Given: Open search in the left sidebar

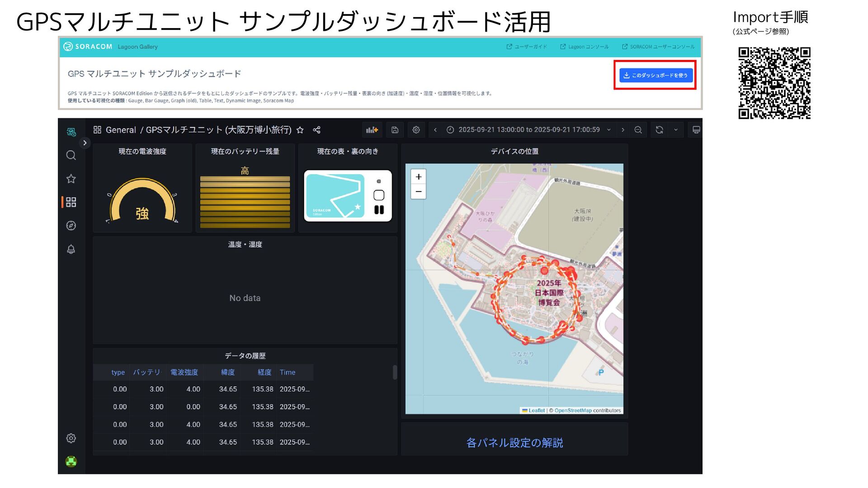Looking at the screenshot, I should (x=71, y=155).
